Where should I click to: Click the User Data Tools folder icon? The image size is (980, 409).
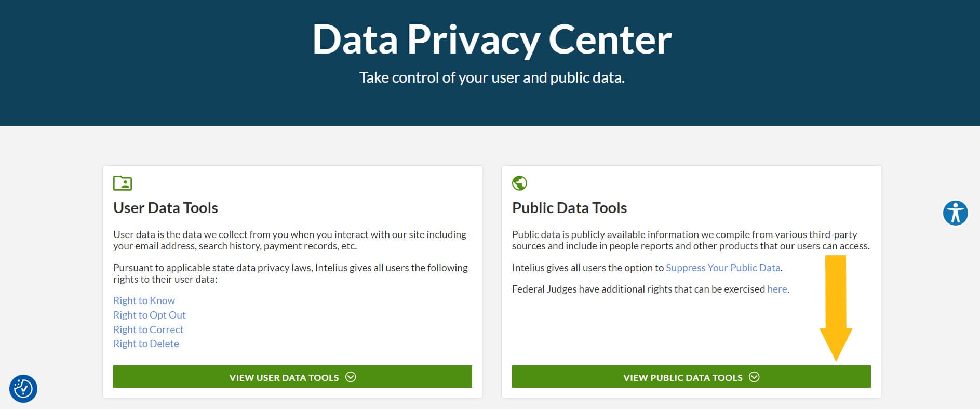122,183
